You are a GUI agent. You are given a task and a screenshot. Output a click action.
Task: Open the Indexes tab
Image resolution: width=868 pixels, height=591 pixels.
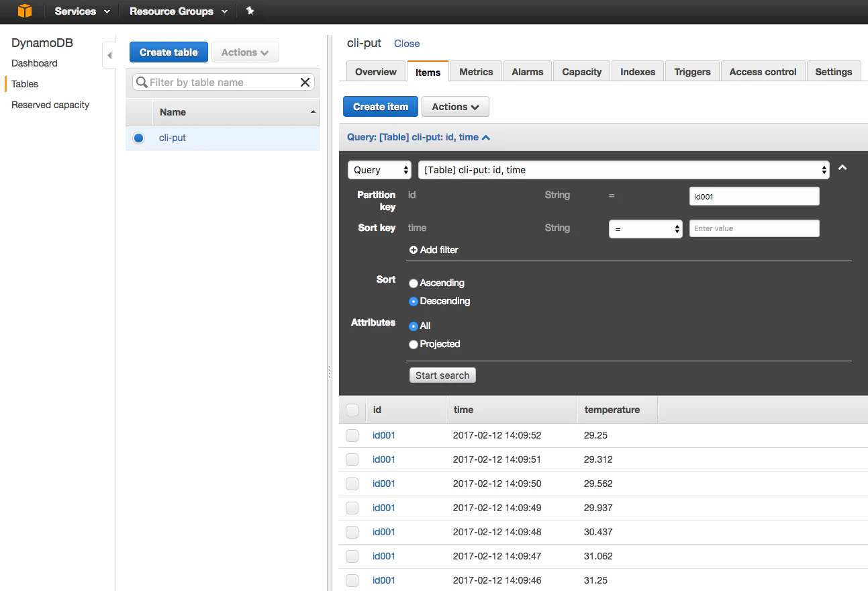(x=638, y=72)
